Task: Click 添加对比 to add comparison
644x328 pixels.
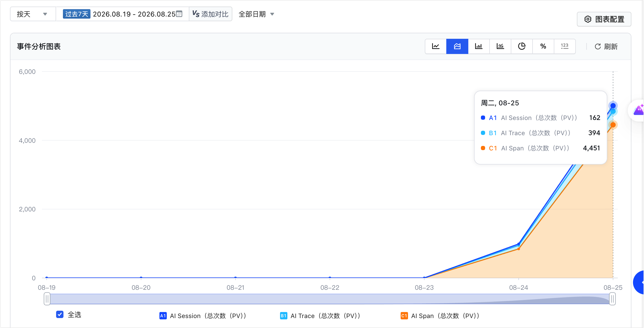Action: pyautogui.click(x=210, y=14)
